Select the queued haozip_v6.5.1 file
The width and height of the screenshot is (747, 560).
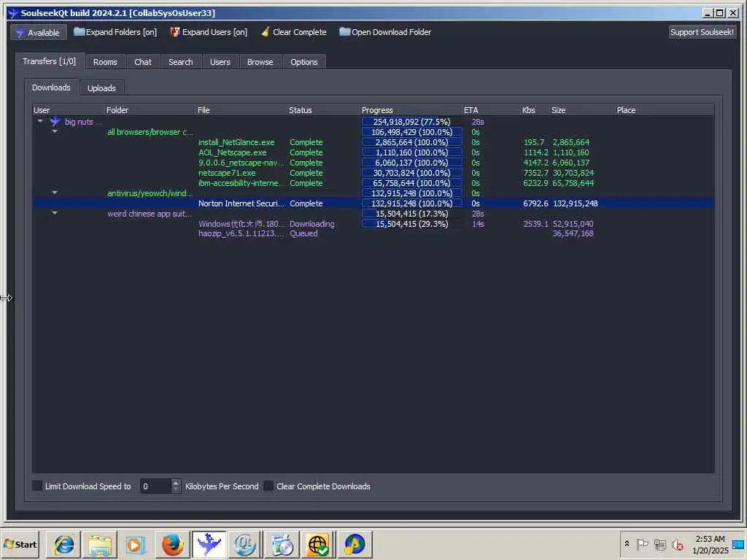click(373, 233)
